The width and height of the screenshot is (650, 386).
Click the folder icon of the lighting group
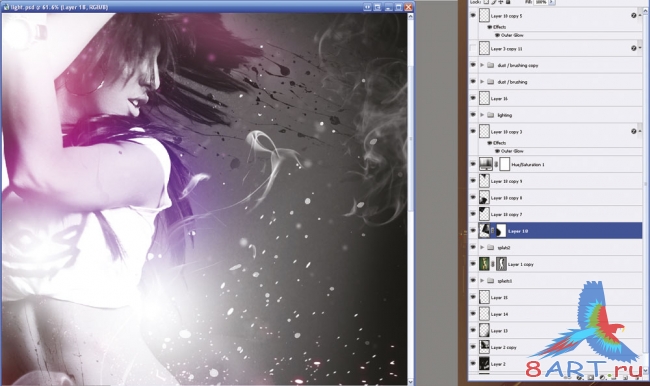[490, 115]
